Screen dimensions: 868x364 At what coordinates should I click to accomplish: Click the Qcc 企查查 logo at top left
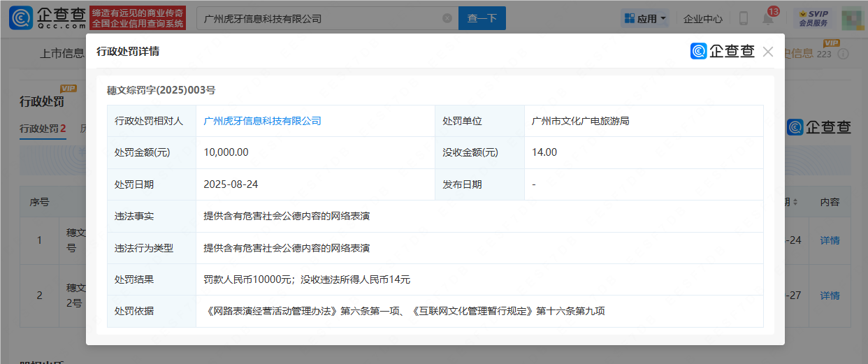[x=48, y=19]
